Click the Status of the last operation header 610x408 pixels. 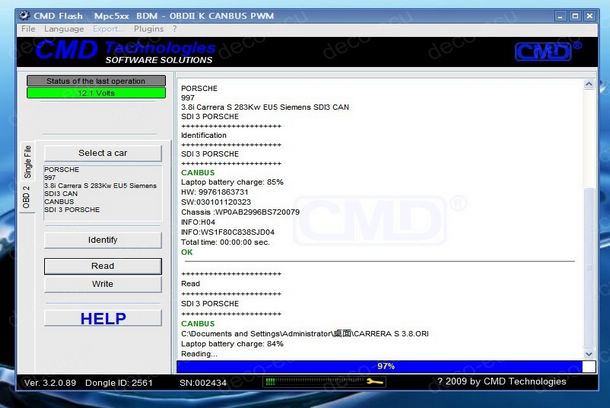[96, 81]
